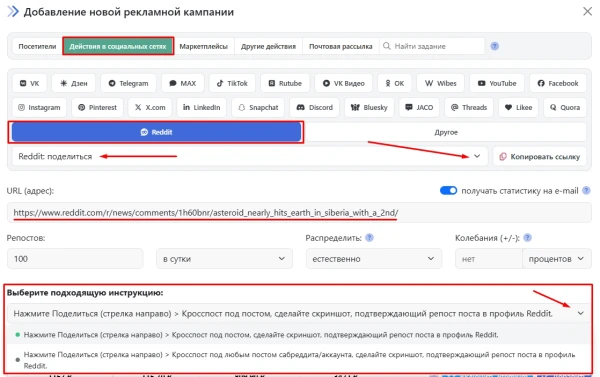Select the OK network button
The width and height of the screenshot is (600, 377).
(x=394, y=83)
